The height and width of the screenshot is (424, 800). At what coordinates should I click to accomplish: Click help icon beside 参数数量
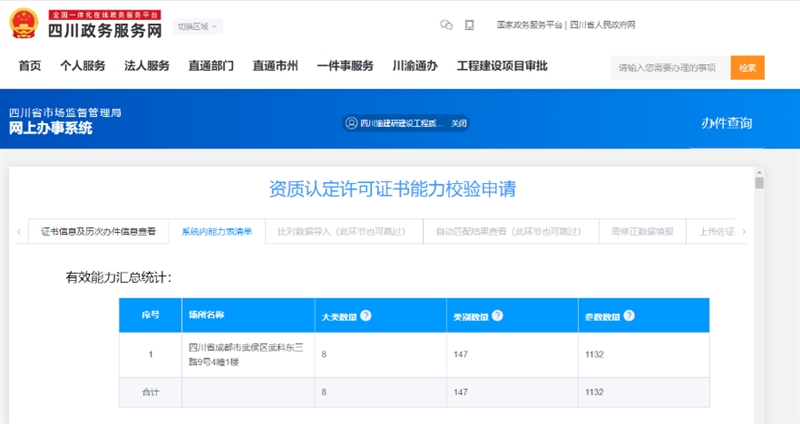pos(630,315)
